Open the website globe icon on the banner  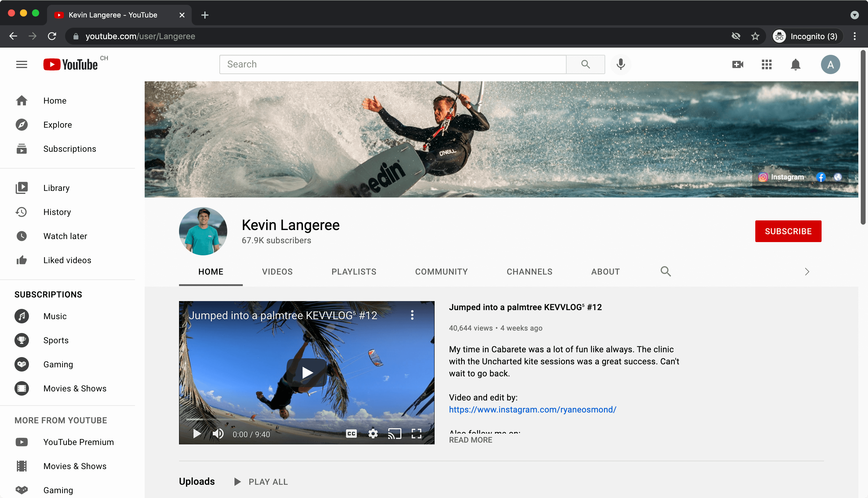(837, 177)
